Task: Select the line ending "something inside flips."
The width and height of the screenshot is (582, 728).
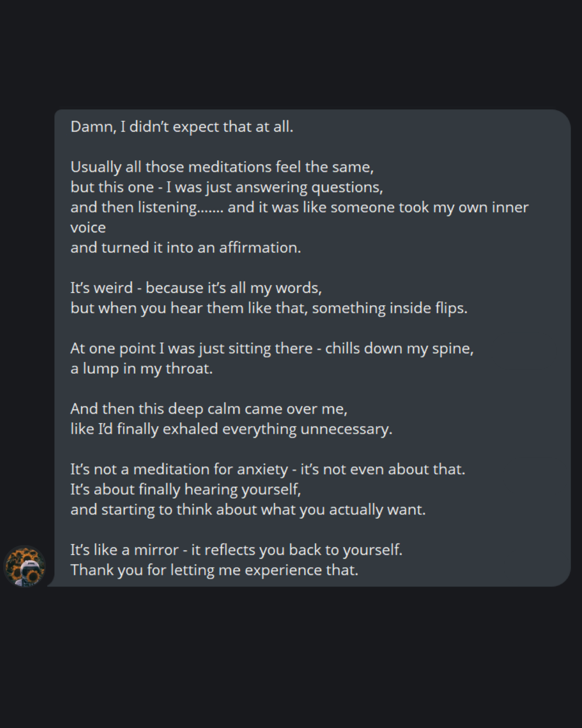Action: 268,308
